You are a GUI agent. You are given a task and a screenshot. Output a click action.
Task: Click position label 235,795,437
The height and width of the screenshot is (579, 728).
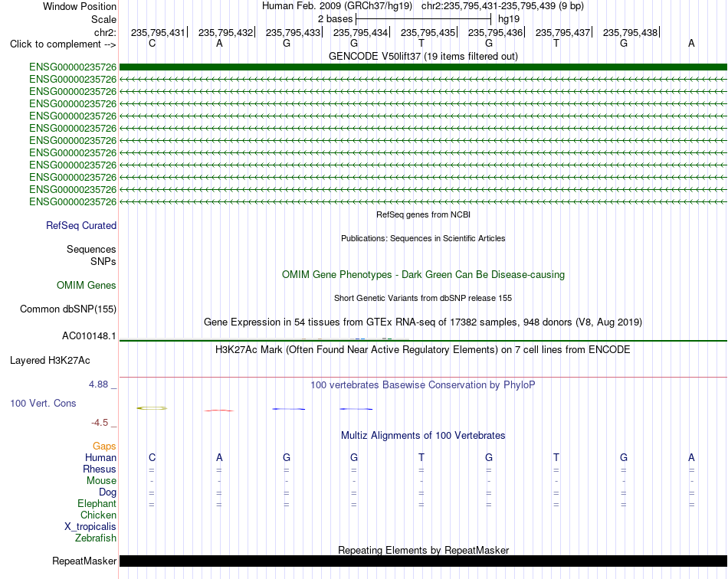click(x=562, y=32)
